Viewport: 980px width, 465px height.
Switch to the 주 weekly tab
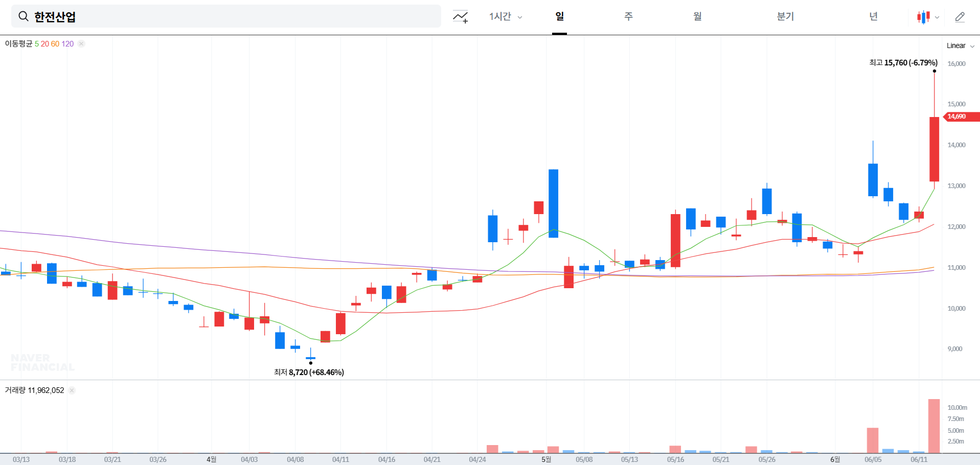coord(628,16)
